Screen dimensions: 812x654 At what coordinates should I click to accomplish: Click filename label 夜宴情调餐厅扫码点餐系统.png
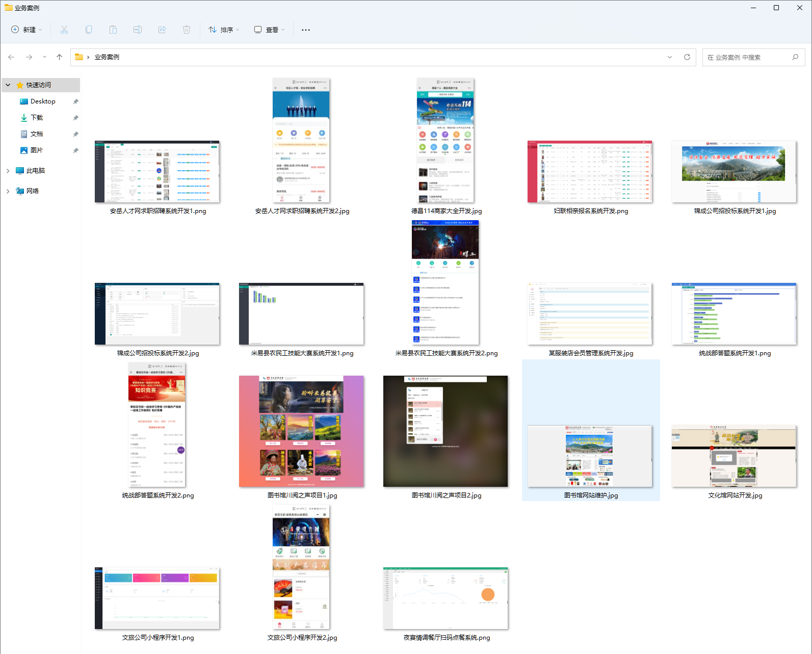pos(447,638)
